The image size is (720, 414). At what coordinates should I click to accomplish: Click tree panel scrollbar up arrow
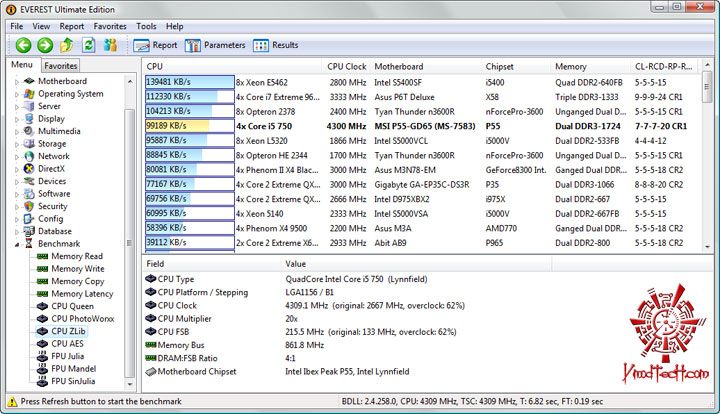130,81
